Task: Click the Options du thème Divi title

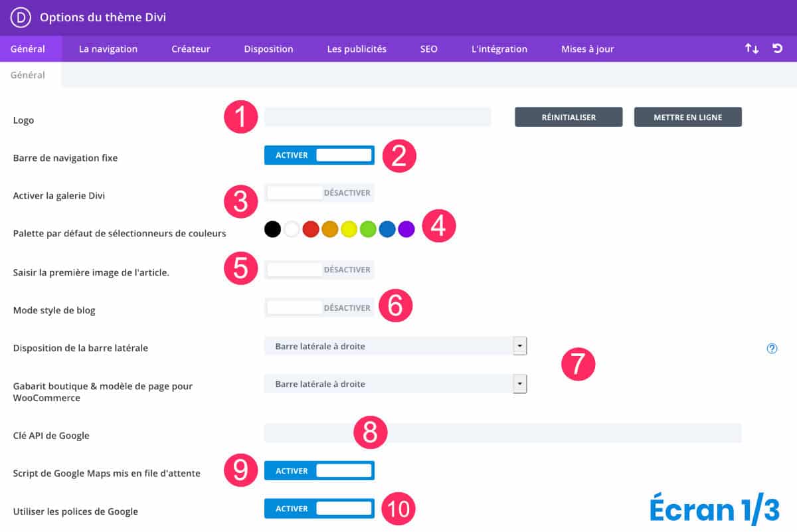Action: click(103, 17)
